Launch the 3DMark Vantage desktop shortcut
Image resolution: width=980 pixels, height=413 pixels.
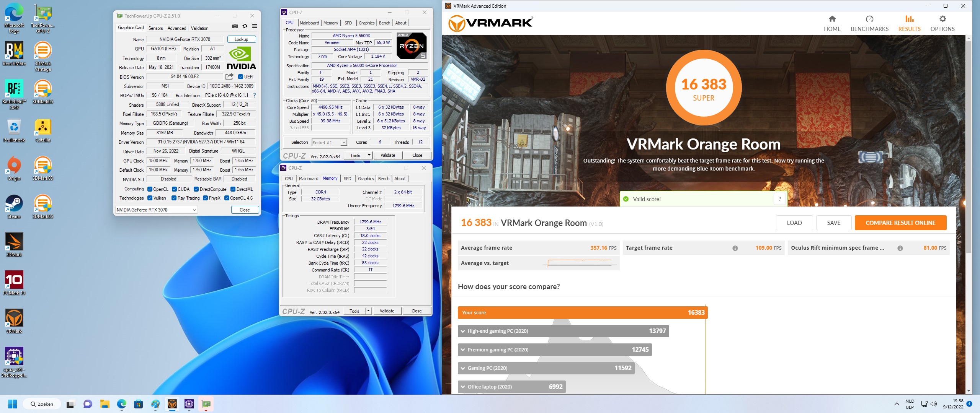(42, 56)
